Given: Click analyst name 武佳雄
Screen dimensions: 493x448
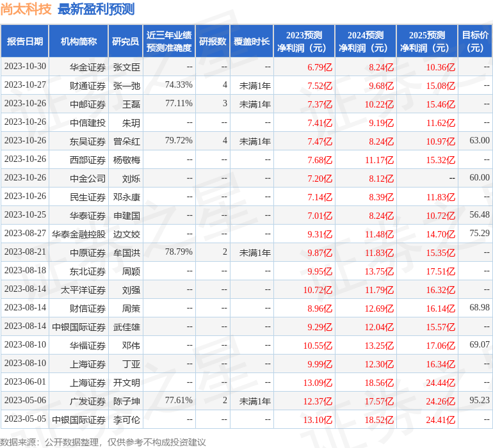Looking at the screenshot, I should (126, 326).
